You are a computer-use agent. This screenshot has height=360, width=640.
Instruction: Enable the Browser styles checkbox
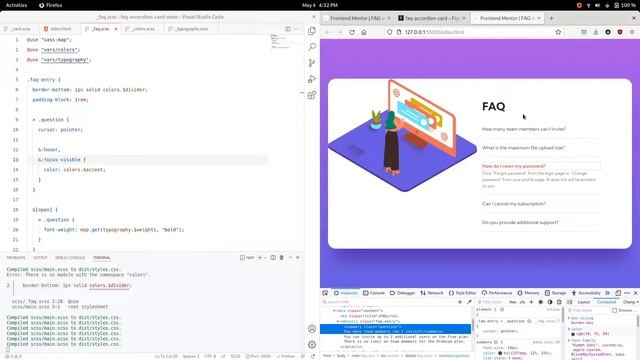614,310
